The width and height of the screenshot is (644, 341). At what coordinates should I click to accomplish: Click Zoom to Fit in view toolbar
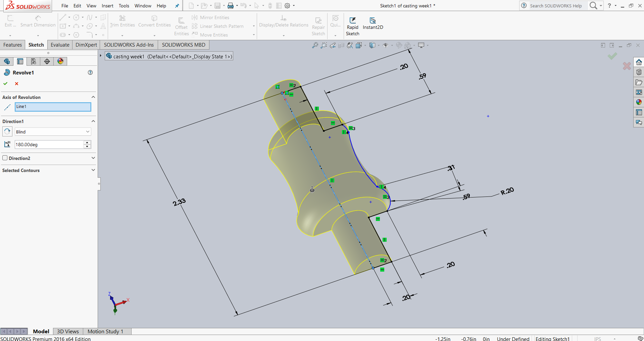pyautogui.click(x=315, y=45)
